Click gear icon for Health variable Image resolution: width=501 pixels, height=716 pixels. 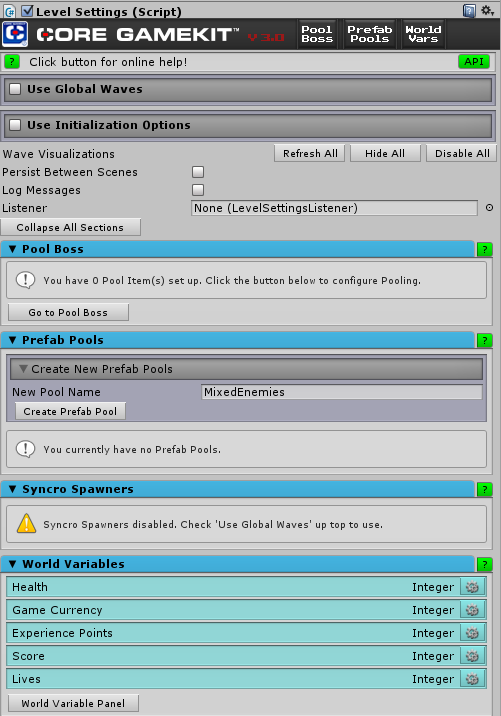(472, 587)
